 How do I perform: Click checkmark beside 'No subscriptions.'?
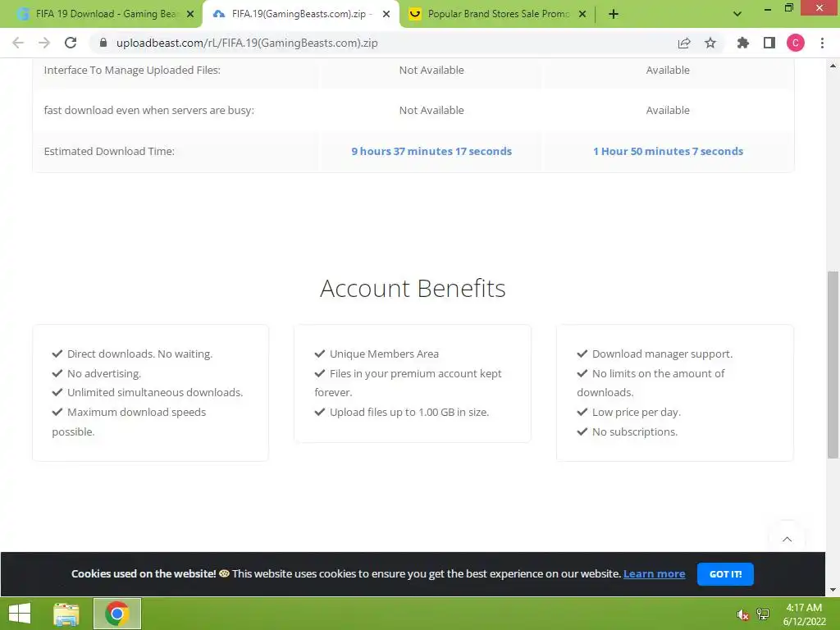pos(582,431)
